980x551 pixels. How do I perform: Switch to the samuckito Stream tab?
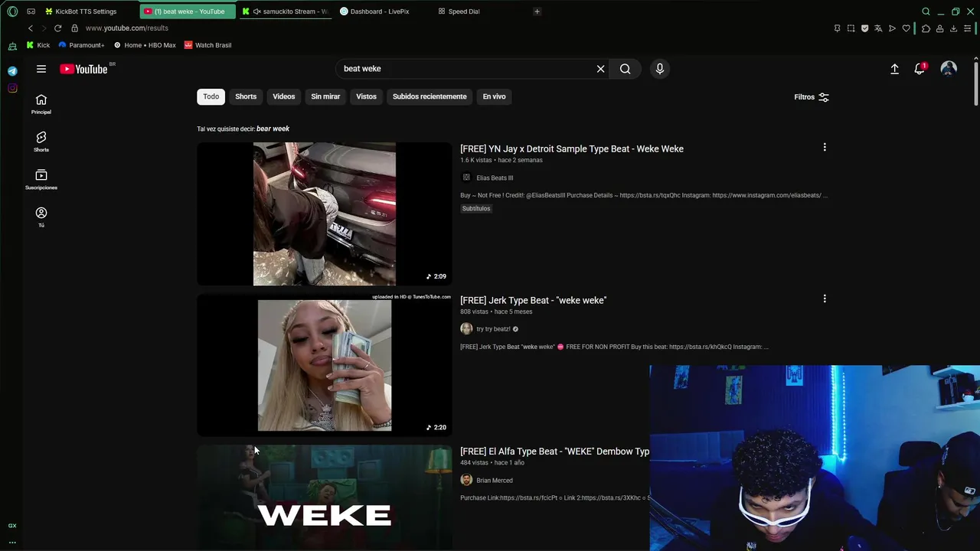pyautogui.click(x=285, y=11)
